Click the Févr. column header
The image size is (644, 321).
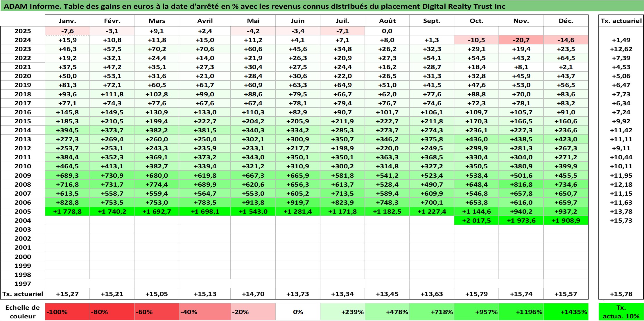pos(112,21)
